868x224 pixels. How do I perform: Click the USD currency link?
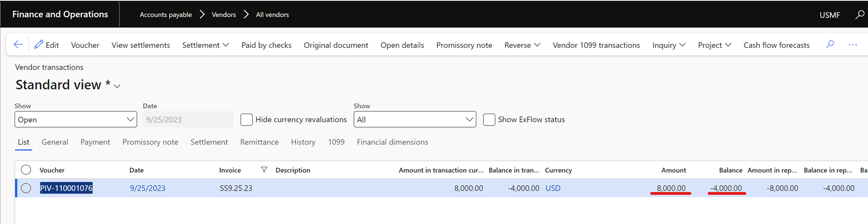coord(553,188)
